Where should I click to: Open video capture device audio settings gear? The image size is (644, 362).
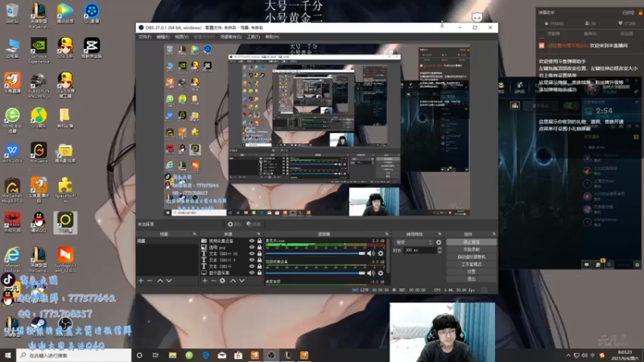coord(381,273)
